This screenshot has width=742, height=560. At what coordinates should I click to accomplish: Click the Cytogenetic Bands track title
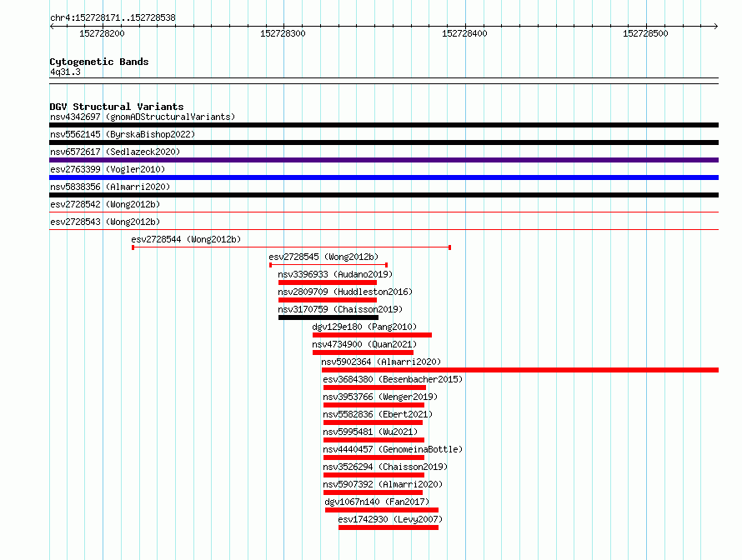99,62
